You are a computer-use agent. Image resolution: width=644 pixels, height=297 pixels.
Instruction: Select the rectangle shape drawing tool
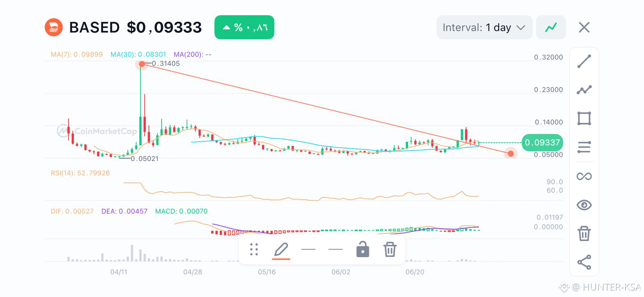(x=584, y=118)
